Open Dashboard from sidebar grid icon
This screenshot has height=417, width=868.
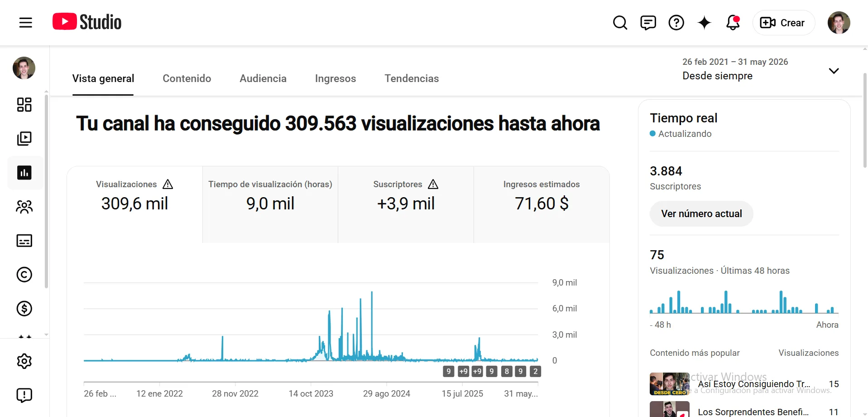[24, 105]
